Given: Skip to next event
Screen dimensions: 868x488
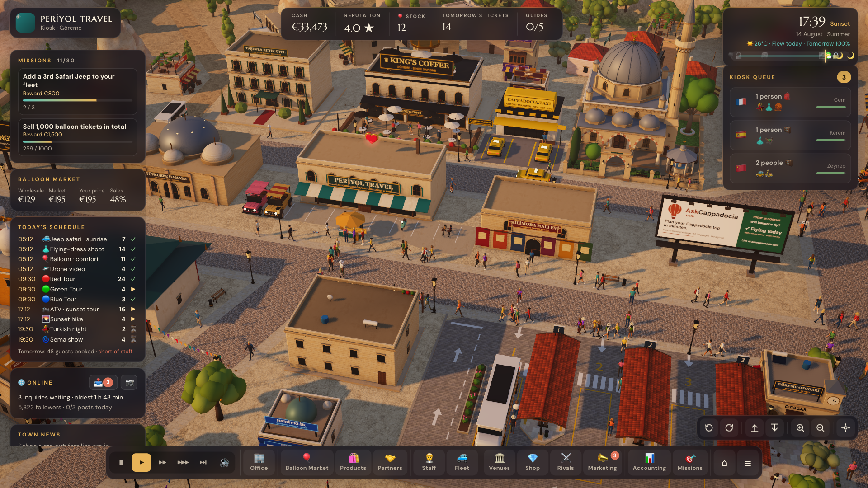Looking at the screenshot, I should point(203,462).
